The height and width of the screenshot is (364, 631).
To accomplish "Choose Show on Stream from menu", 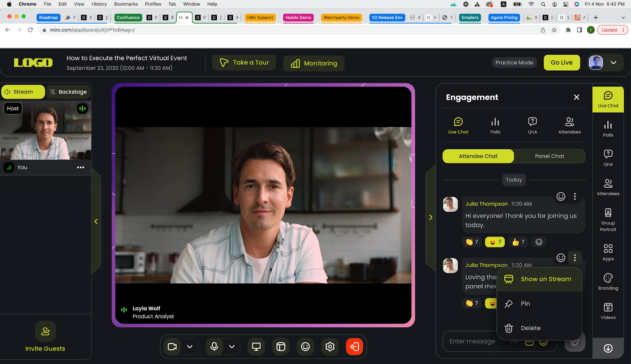I will click(539, 279).
